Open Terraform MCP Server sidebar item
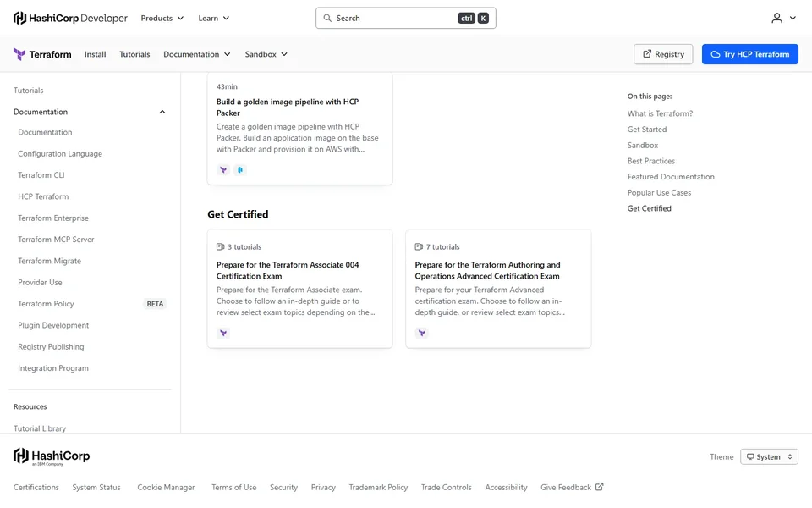812x508 pixels. pyautogui.click(x=56, y=240)
